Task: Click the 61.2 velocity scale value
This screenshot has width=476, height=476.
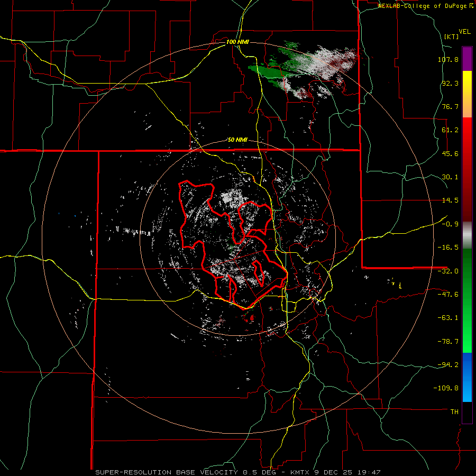Action: (x=450, y=130)
